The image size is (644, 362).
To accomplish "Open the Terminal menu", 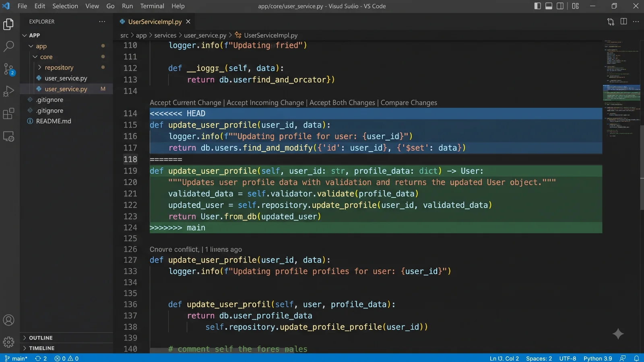I will click(x=152, y=6).
